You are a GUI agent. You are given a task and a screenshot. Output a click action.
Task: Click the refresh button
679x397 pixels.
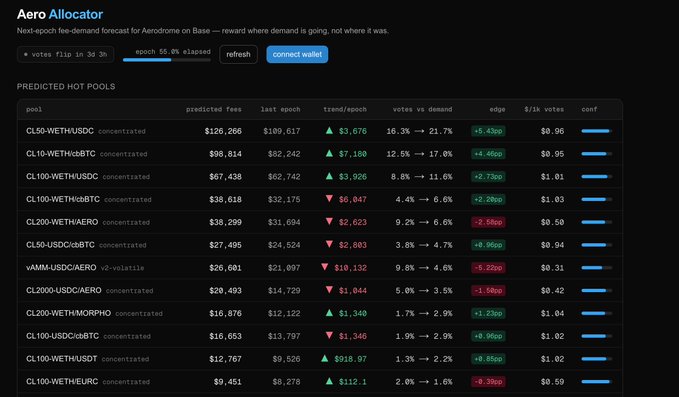tap(238, 55)
